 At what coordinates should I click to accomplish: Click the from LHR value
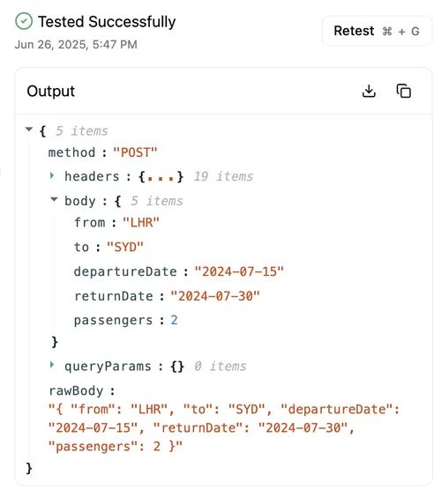click(x=141, y=222)
